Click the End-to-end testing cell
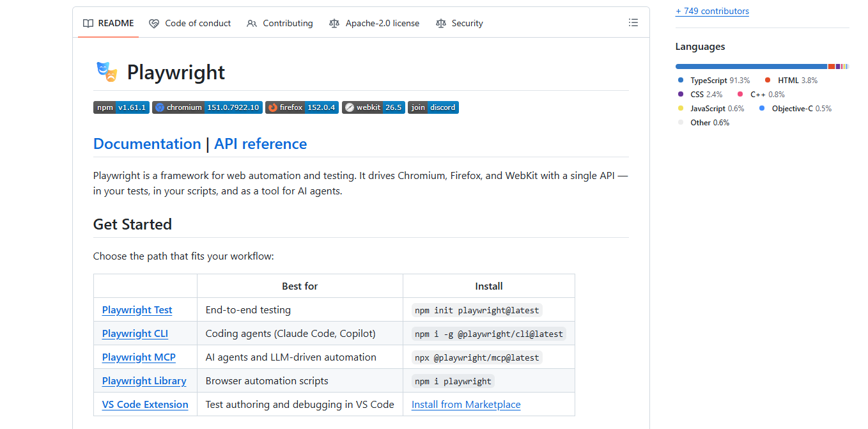The image size is (868, 429). click(300, 310)
